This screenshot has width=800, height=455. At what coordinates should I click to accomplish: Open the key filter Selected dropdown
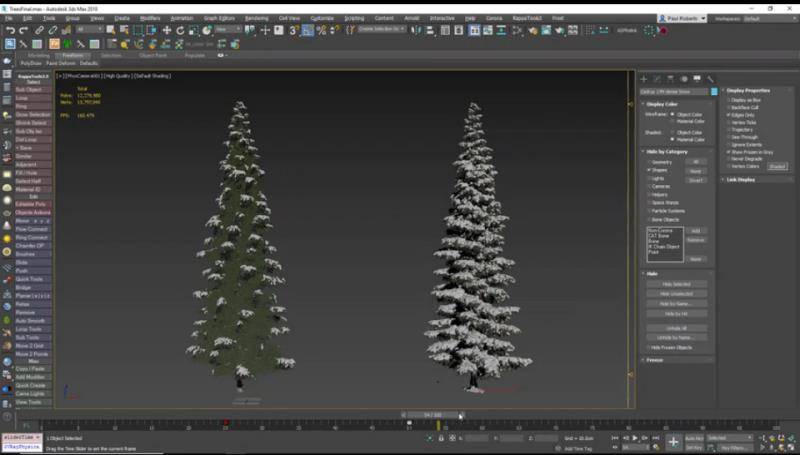coord(730,438)
